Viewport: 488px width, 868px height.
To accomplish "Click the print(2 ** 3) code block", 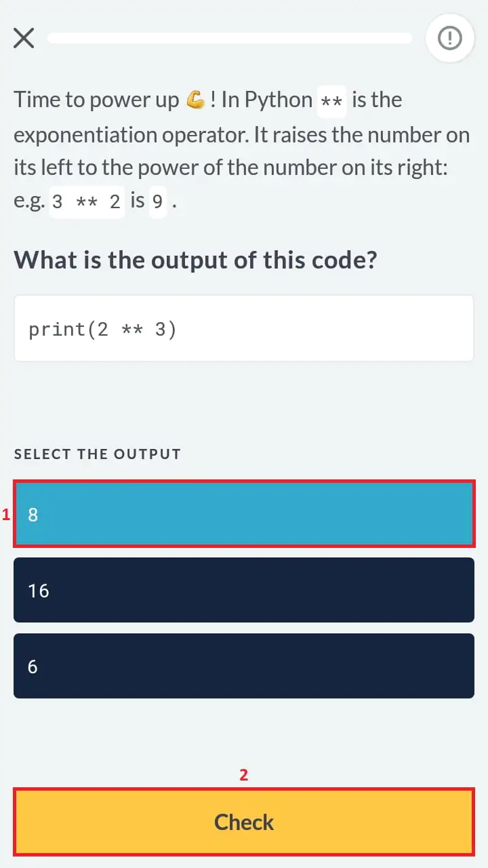I will (244, 329).
